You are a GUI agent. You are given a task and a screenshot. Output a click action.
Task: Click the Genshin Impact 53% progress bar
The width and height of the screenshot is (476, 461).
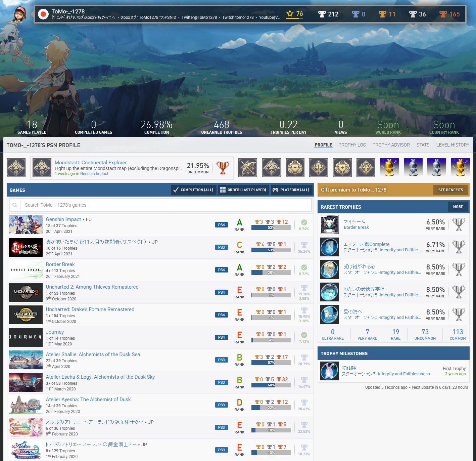coord(271,227)
